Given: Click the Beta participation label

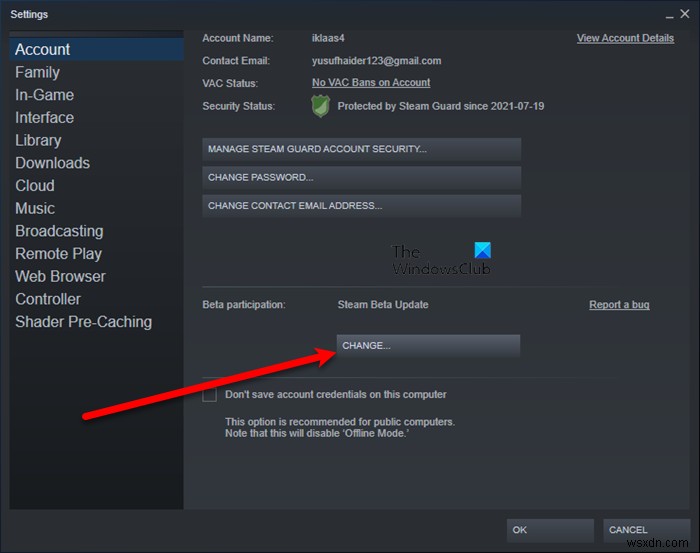Looking at the screenshot, I should [244, 305].
